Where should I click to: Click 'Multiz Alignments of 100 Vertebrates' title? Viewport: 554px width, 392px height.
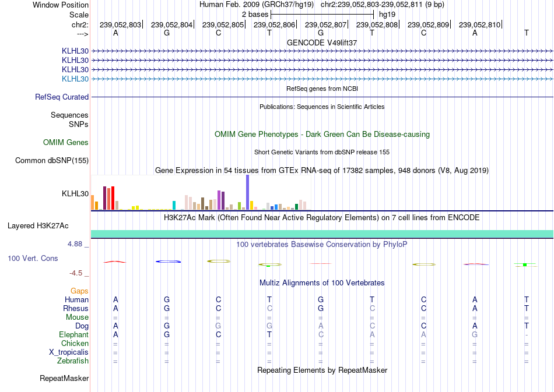pyautogui.click(x=322, y=282)
